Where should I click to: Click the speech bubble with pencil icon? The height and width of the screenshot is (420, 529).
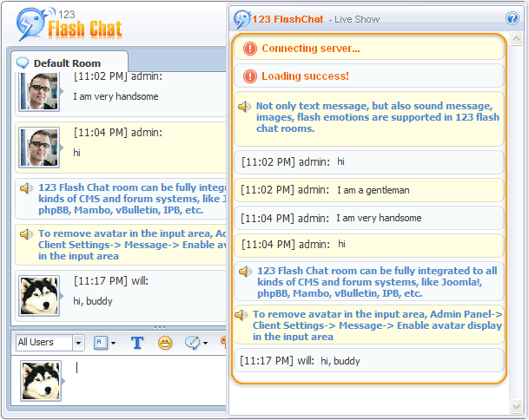tap(193, 343)
